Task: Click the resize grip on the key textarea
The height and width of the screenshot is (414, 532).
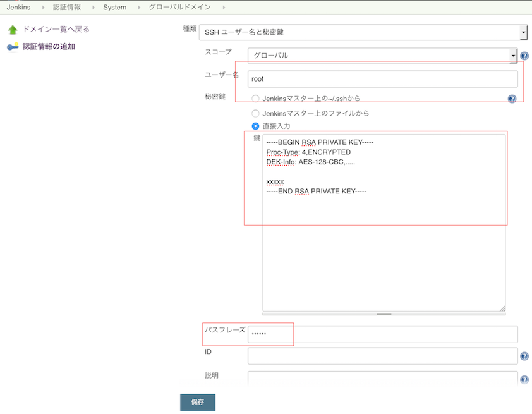Action: point(502,308)
